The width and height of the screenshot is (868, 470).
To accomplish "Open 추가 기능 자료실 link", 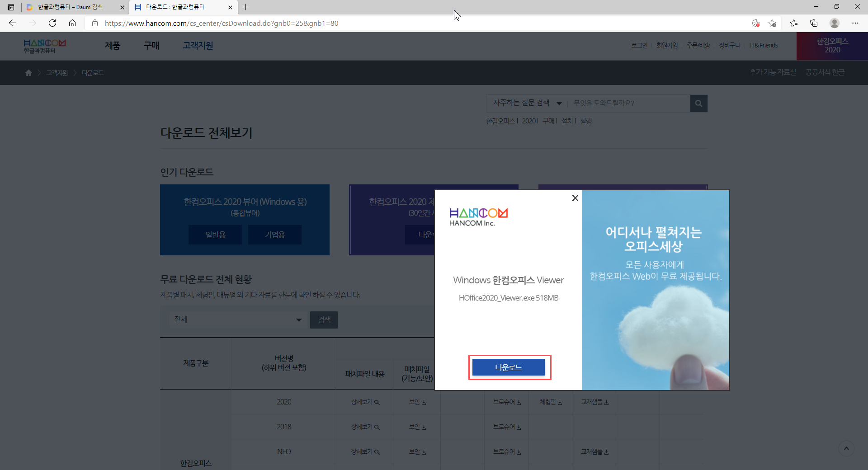I will coord(773,72).
